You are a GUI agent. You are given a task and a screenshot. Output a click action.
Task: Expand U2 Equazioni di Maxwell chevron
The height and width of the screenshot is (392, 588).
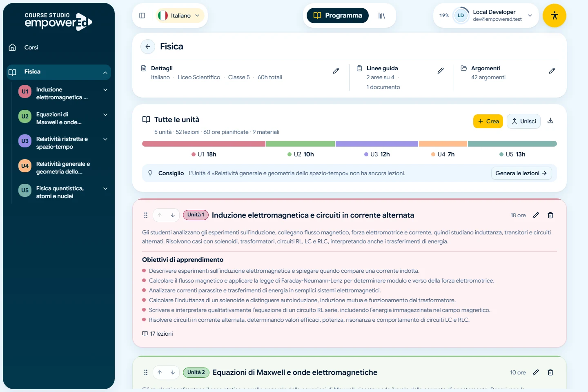coord(105,115)
